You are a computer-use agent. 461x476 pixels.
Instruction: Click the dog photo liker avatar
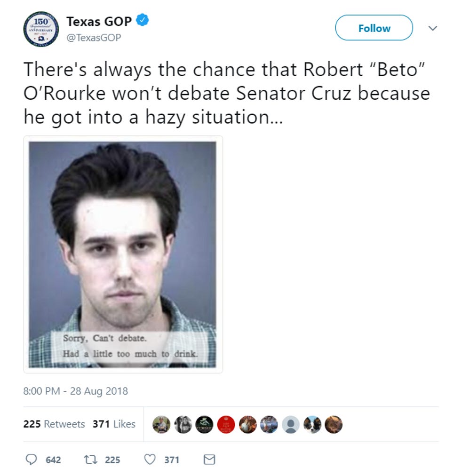point(312,424)
